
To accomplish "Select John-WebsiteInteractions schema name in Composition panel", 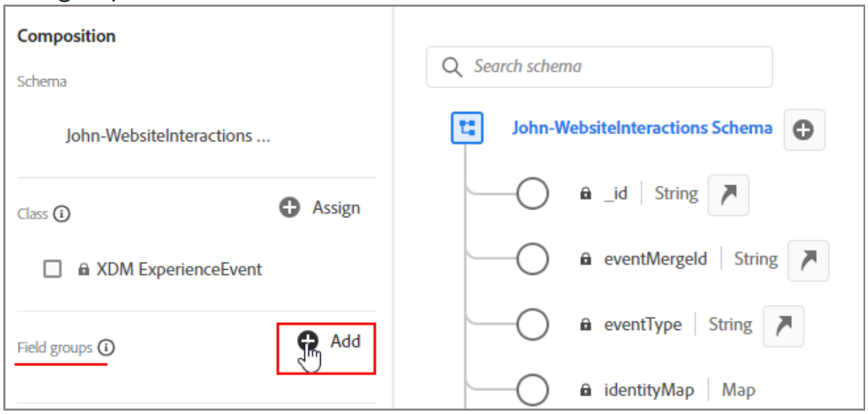I will (168, 136).
